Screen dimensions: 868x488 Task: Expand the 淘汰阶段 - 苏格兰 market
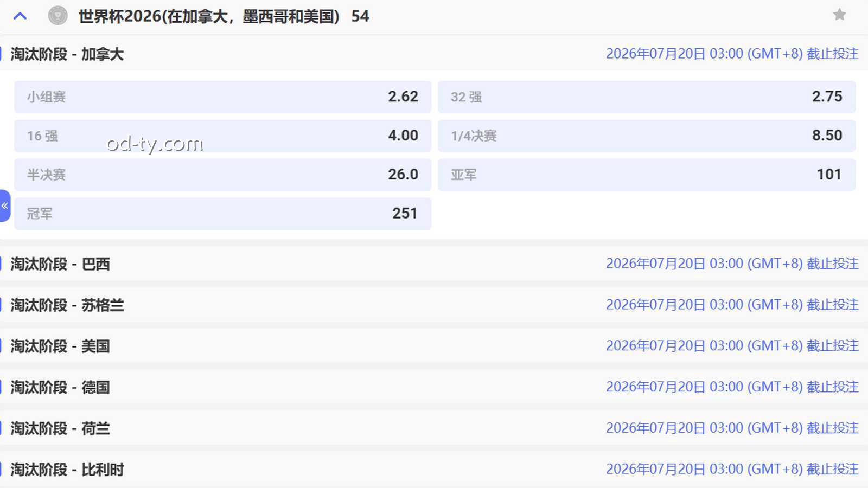(x=67, y=305)
